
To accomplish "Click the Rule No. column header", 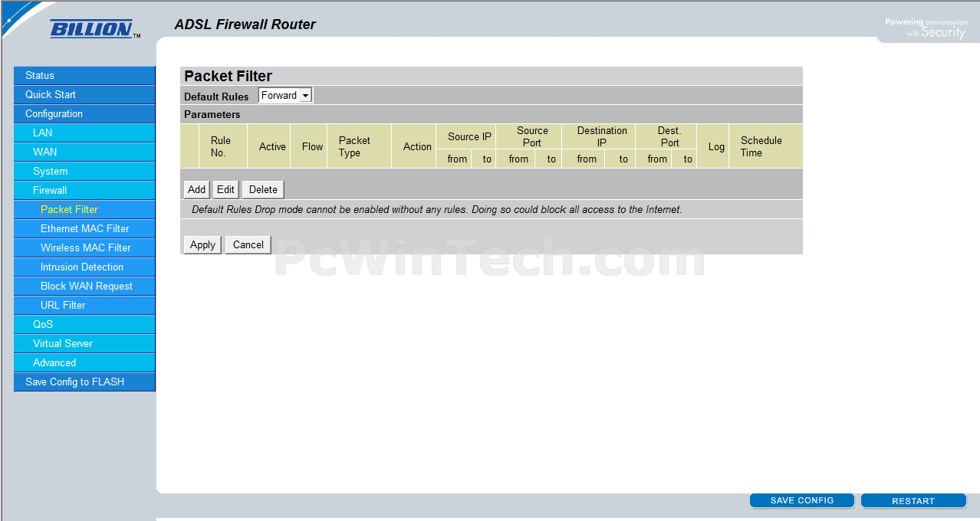I will pyautogui.click(x=223, y=146).
